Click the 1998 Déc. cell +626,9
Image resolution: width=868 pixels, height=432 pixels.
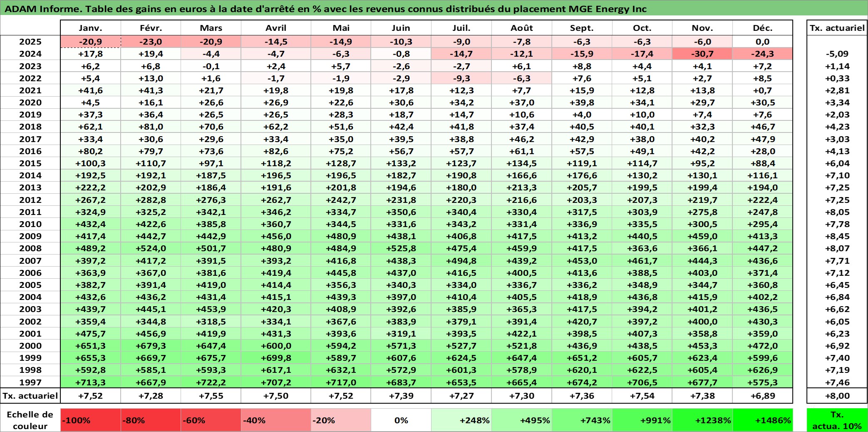[763, 370]
